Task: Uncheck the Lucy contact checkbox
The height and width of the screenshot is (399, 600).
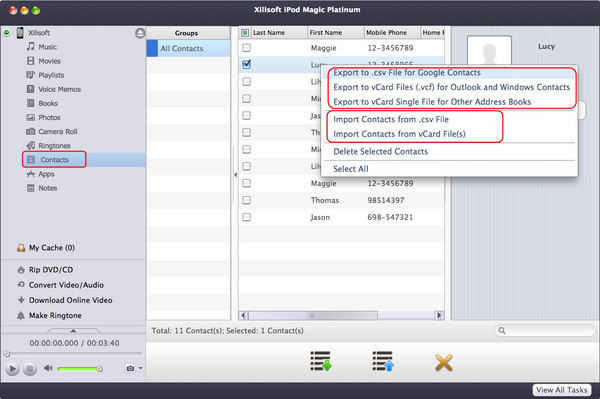Action: tap(247, 64)
